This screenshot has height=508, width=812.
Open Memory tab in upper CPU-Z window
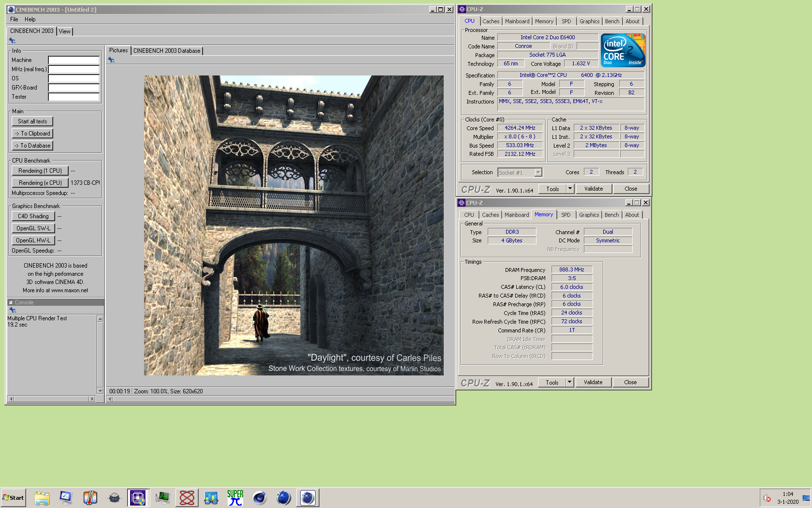coord(544,21)
